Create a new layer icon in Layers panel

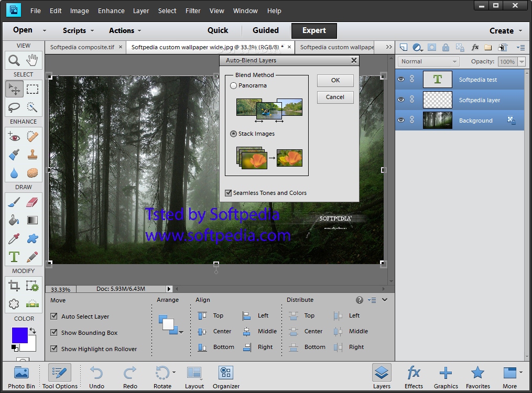click(404, 47)
